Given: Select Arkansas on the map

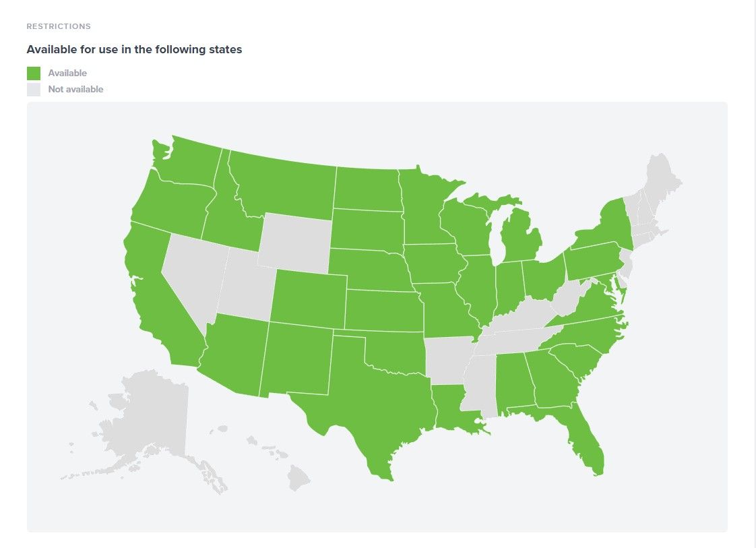Looking at the screenshot, I should coord(448,357).
